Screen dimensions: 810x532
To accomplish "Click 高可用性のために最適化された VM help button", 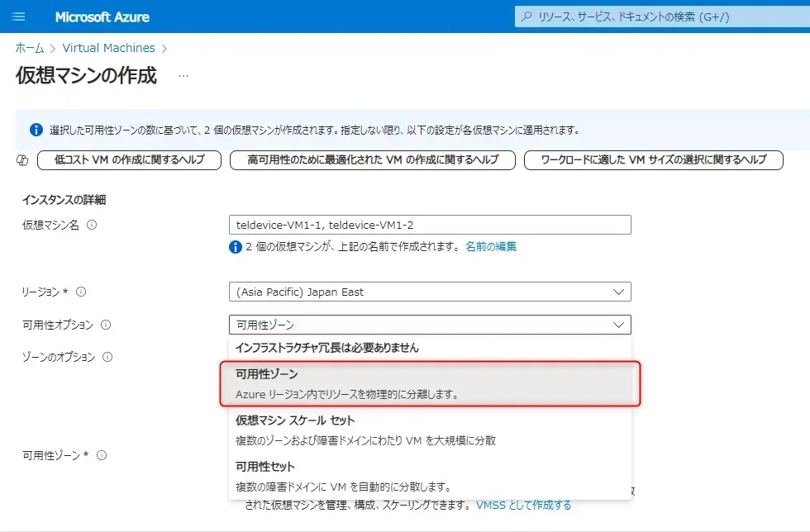I will point(373,160).
